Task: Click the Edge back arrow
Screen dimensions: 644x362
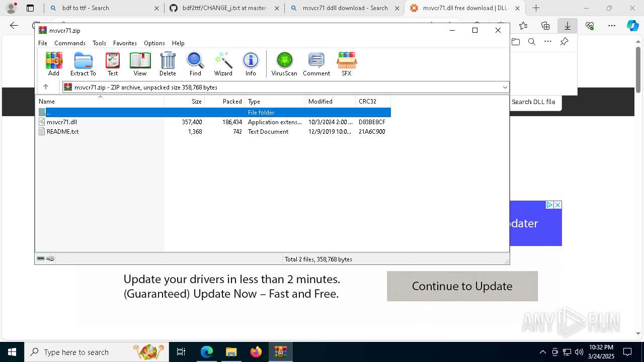Action: tap(14, 26)
